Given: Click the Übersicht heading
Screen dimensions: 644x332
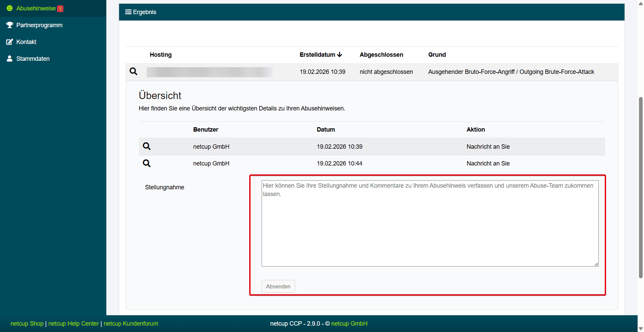Looking at the screenshot, I should point(160,96).
